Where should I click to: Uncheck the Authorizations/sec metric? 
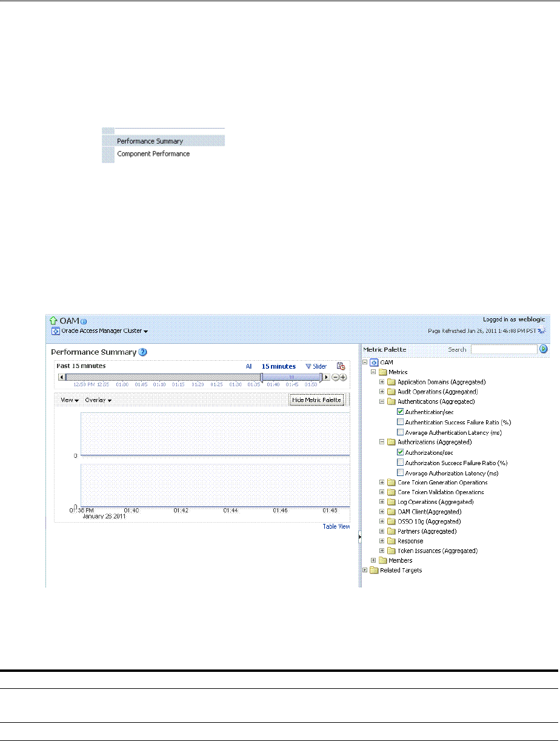click(400, 452)
